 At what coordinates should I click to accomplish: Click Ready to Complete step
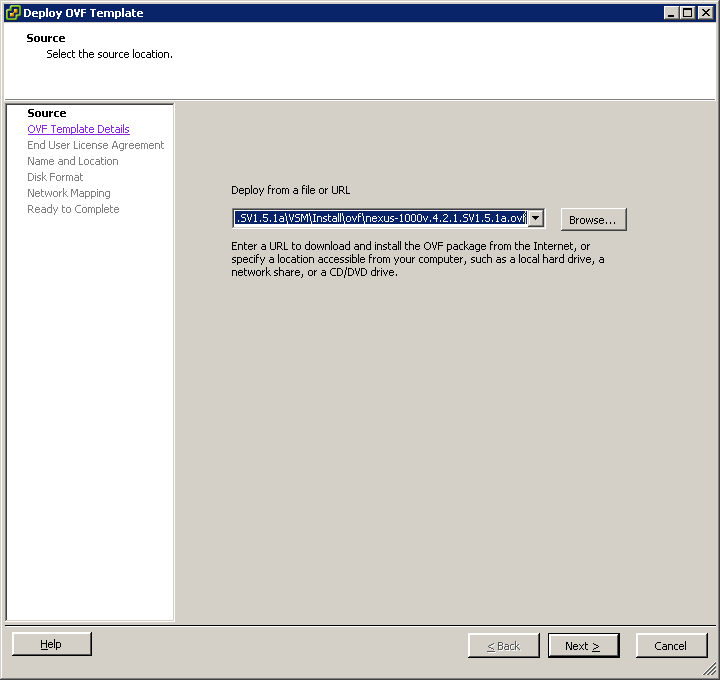(73, 209)
